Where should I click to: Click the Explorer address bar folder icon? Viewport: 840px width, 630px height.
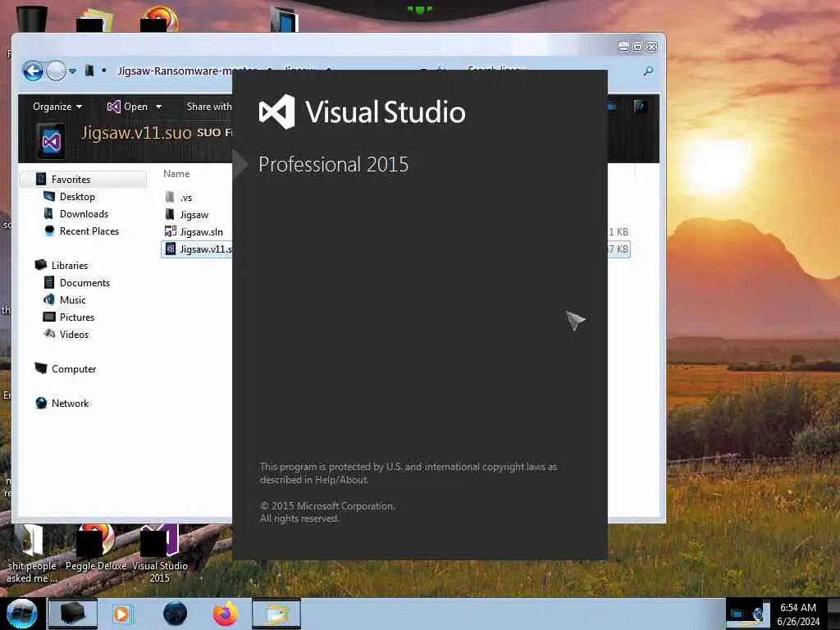coord(89,71)
